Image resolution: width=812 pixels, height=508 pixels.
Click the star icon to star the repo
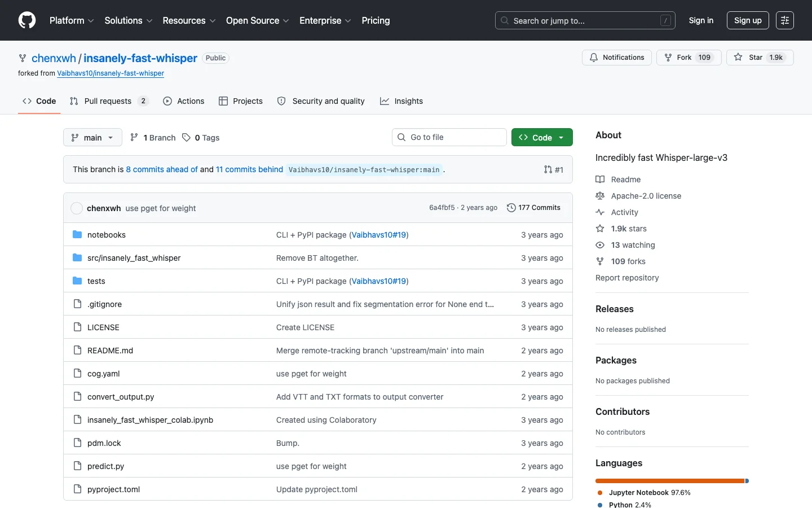738,58
